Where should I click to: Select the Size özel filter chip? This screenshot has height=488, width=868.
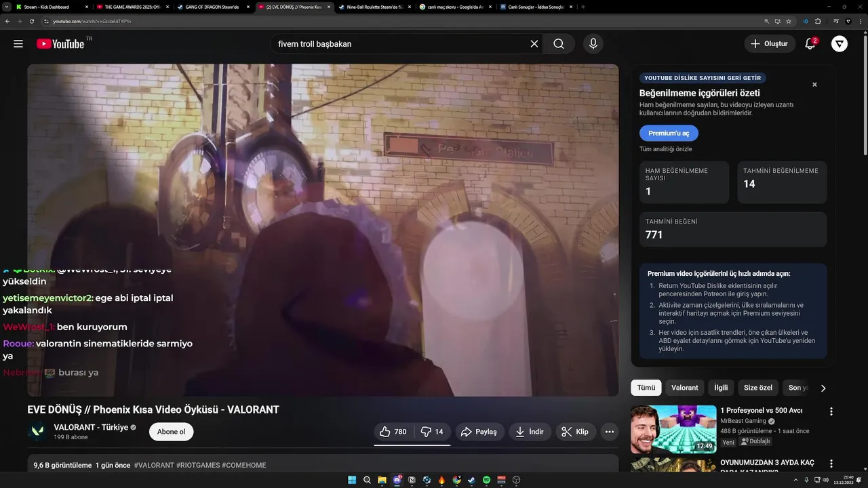[x=758, y=388]
